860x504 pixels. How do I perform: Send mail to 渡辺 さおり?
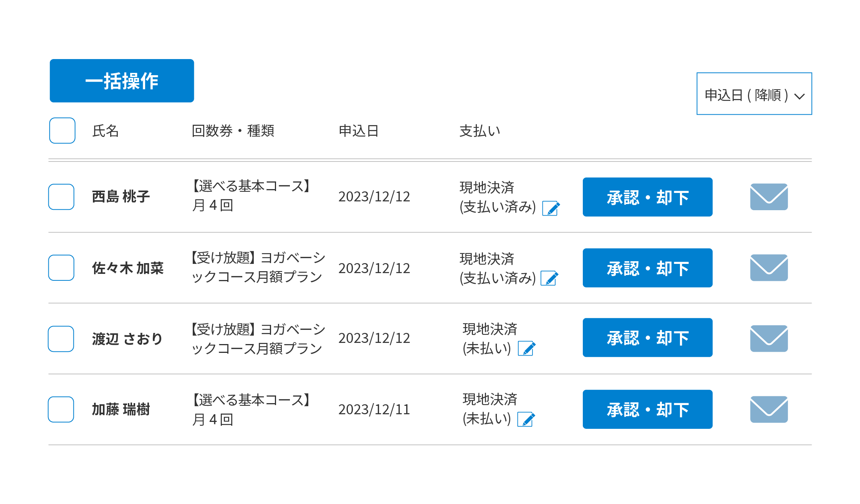pos(769,338)
